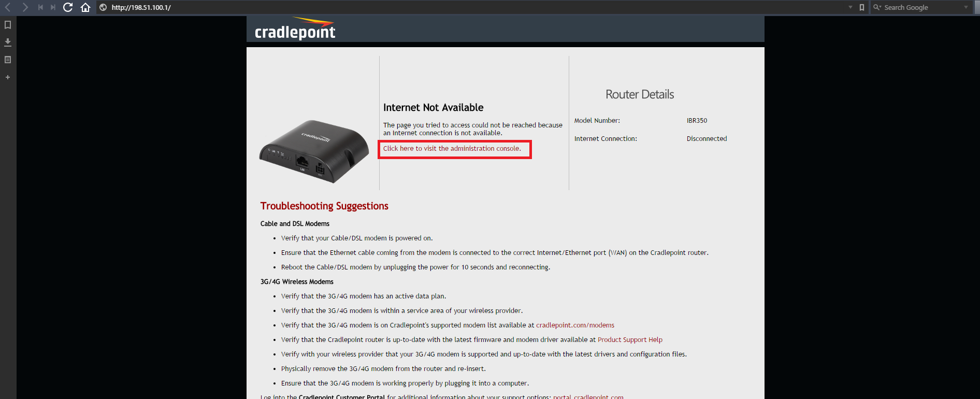
Task: Open the cradlepoint.com/modems link
Action: pos(575,325)
